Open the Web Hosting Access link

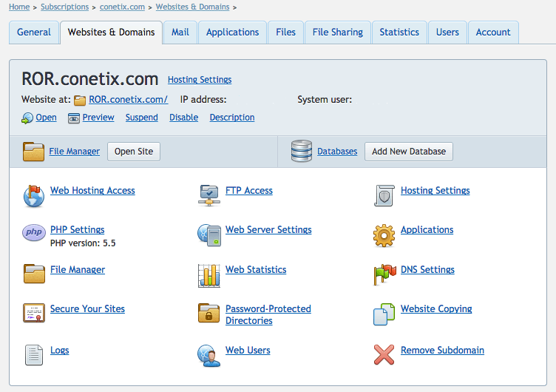coord(92,191)
